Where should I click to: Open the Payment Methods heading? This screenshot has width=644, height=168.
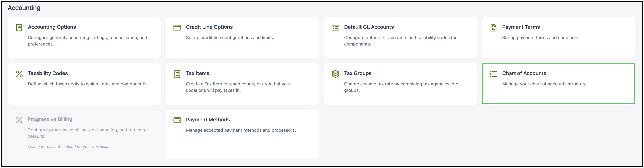coord(208,120)
